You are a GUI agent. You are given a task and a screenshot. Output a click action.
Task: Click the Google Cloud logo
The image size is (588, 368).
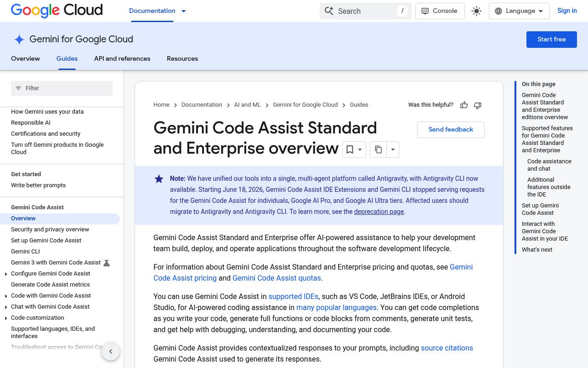(x=57, y=11)
